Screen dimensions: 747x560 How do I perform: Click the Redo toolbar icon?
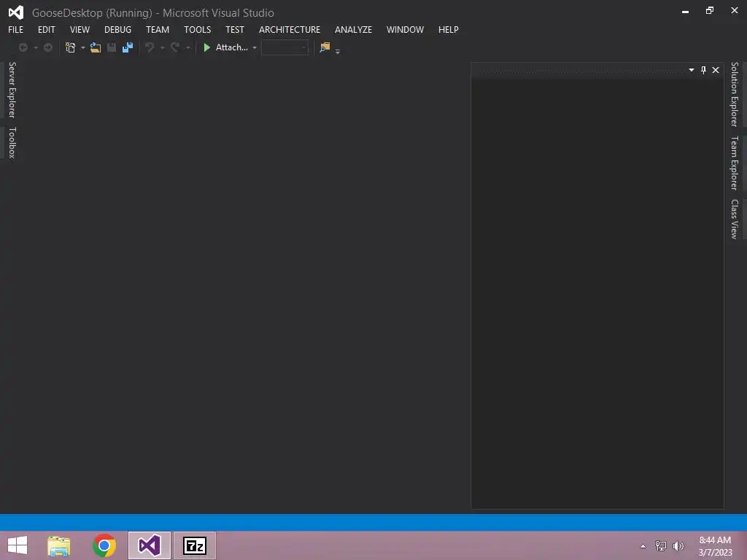(175, 47)
